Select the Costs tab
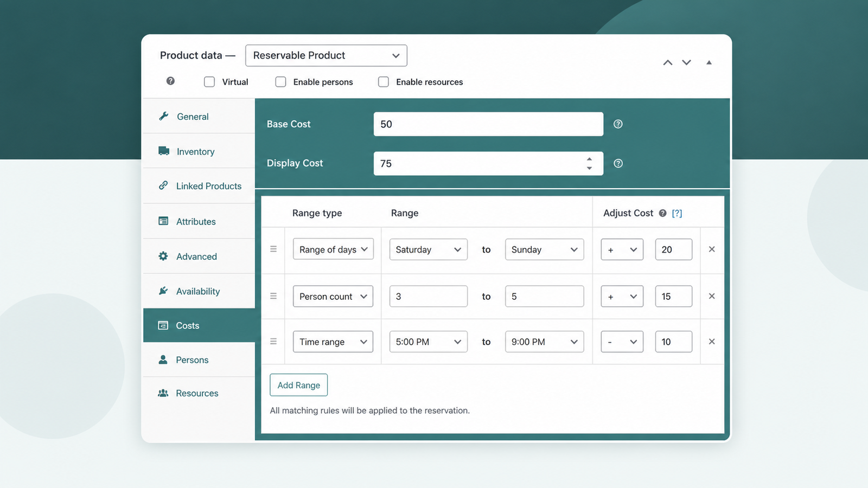Image resolution: width=868 pixels, height=488 pixels. tap(199, 325)
